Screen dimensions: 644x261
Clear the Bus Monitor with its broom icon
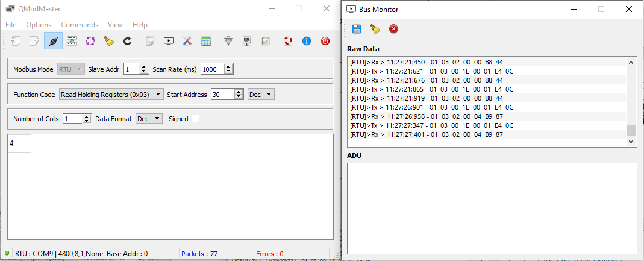point(375,29)
